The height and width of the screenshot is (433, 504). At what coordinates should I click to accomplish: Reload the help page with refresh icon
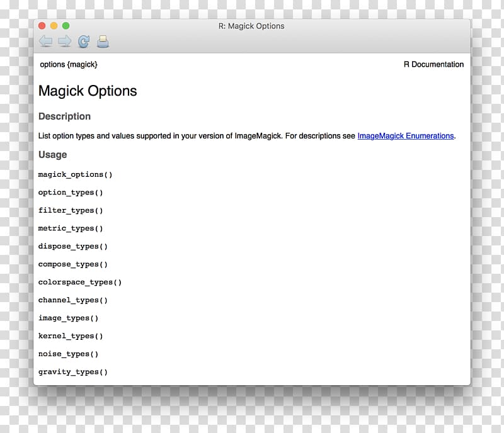pos(84,42)
